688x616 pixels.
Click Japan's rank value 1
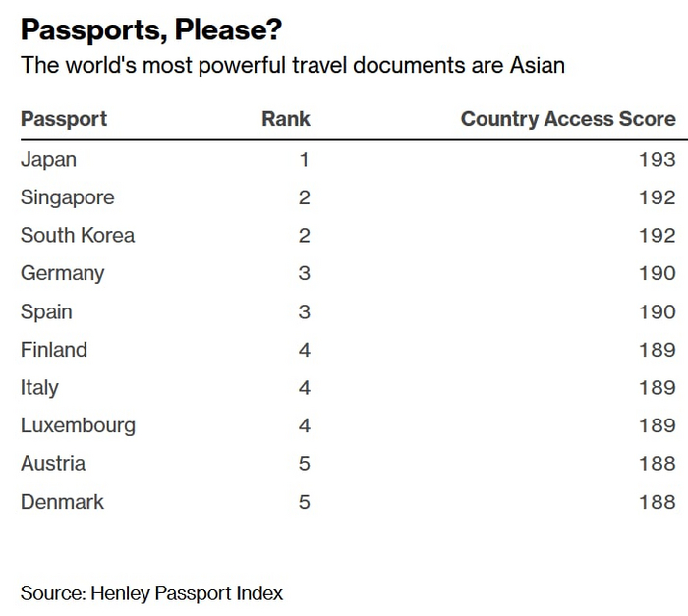[x=304, y=159]
